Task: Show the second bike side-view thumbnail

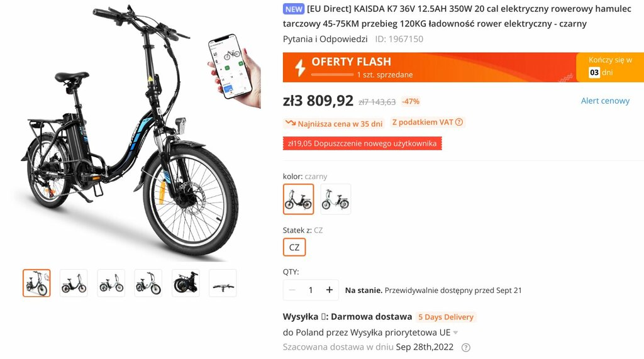Action: [74, 283]
